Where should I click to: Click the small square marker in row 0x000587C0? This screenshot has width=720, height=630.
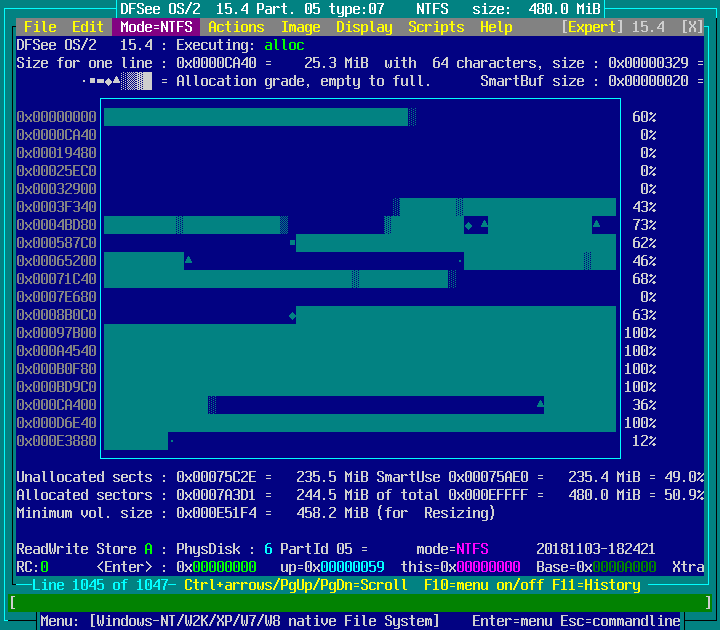(x=292, y=243)
